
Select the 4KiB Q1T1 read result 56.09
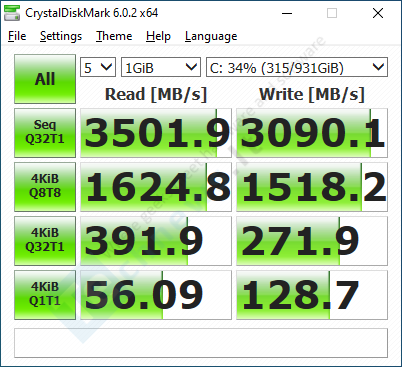(x=156, y=295)
